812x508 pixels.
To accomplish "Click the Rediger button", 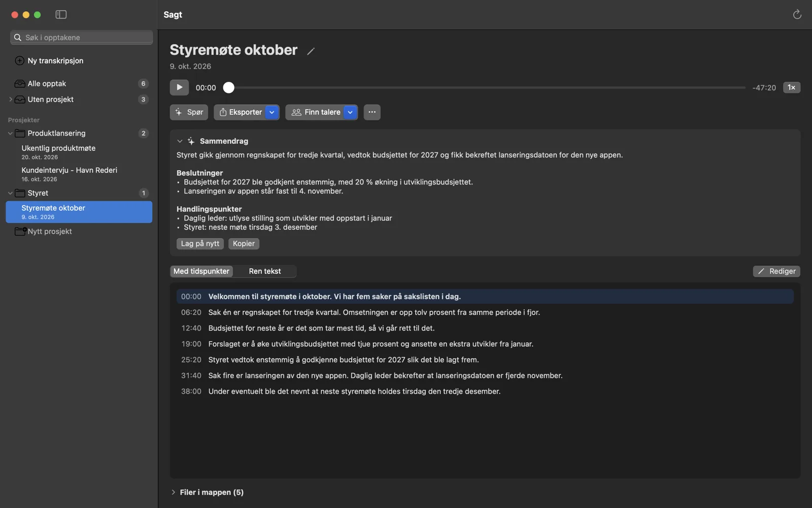I will pos(776,271).
